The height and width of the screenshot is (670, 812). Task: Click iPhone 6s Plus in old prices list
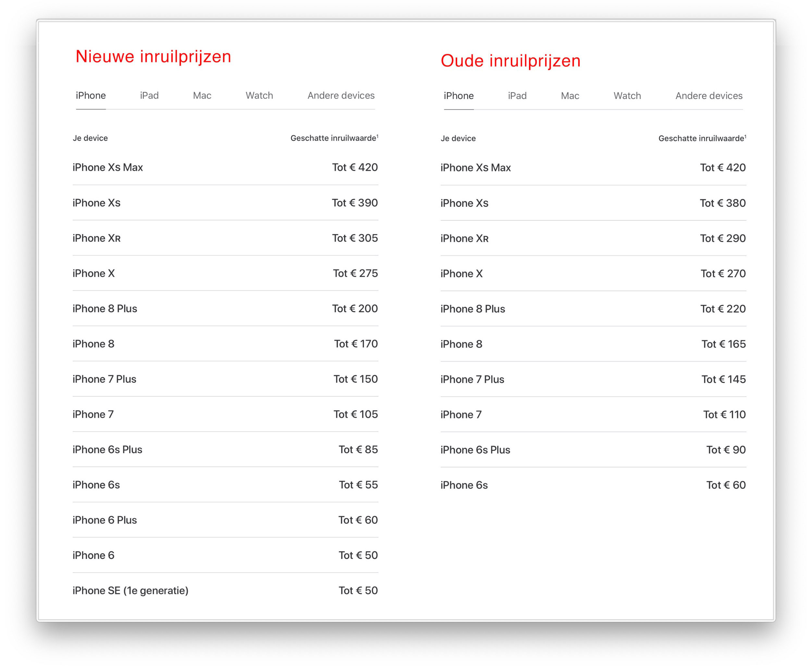click(x=475, y=450)
